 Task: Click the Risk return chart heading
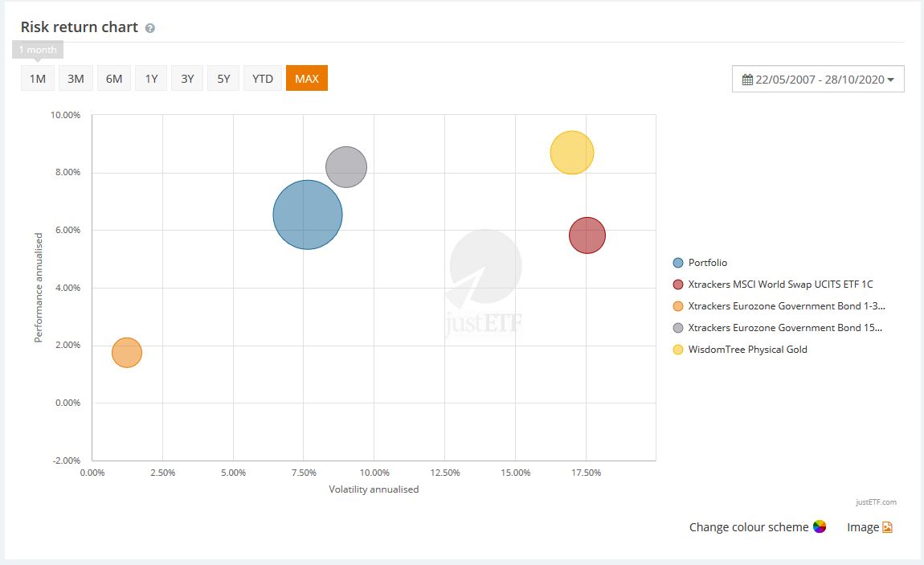[79, 27]
